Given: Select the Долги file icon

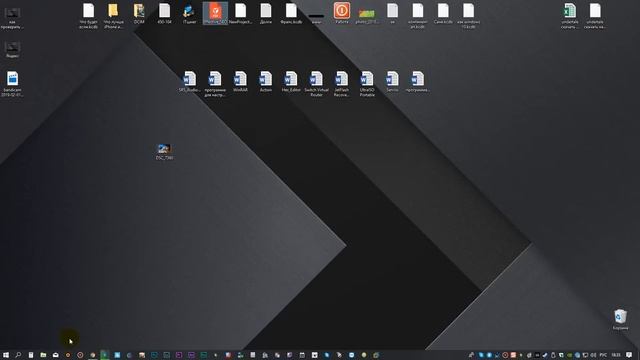Looking at the screenshot, I should point(266,14).
